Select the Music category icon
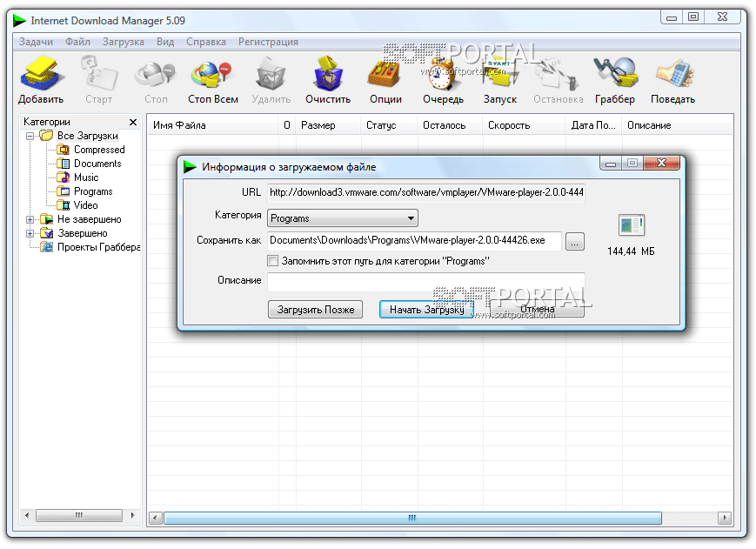Screen dimensions: 756x549 pyautogui.click(x=64, y=177)
